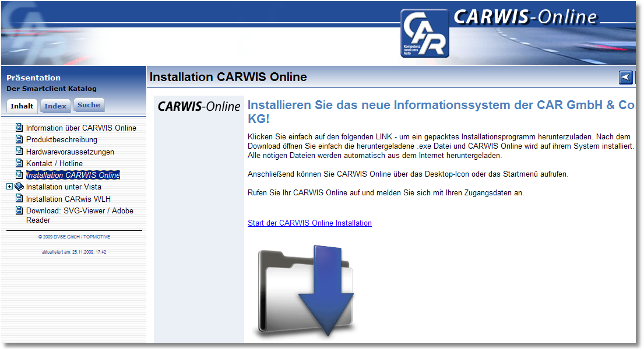Switch to the Index tab
Screen dimensions: 644x351
click(55, 106)
